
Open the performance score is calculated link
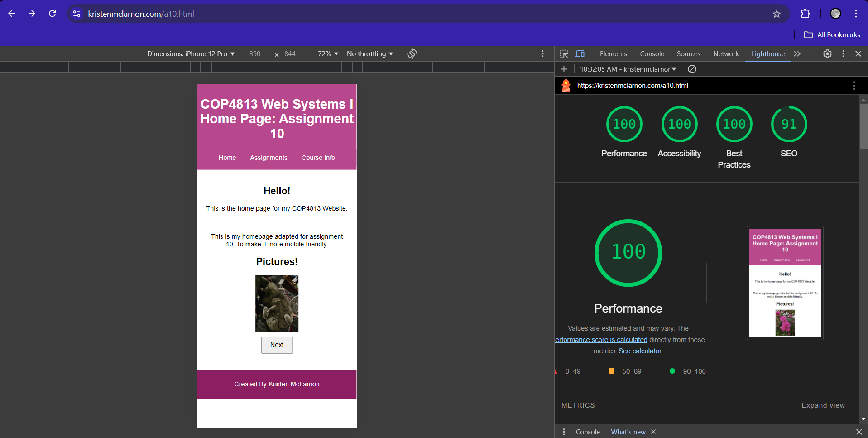[601, 340]
